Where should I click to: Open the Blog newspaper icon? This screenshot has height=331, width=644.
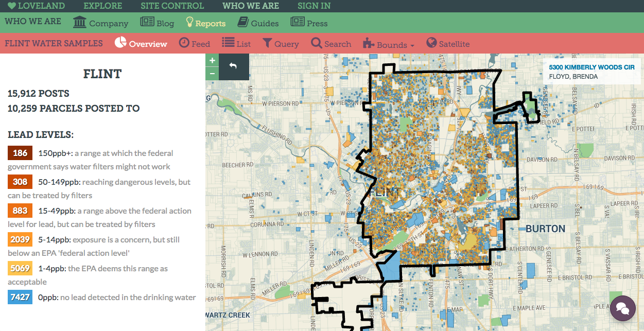147,23
